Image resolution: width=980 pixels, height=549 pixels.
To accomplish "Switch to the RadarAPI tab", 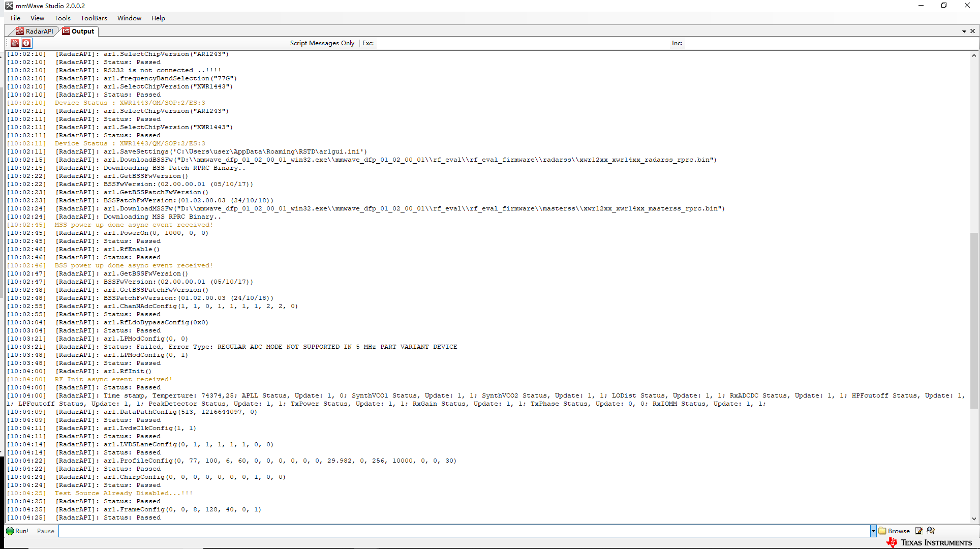I will click(35, 31).
